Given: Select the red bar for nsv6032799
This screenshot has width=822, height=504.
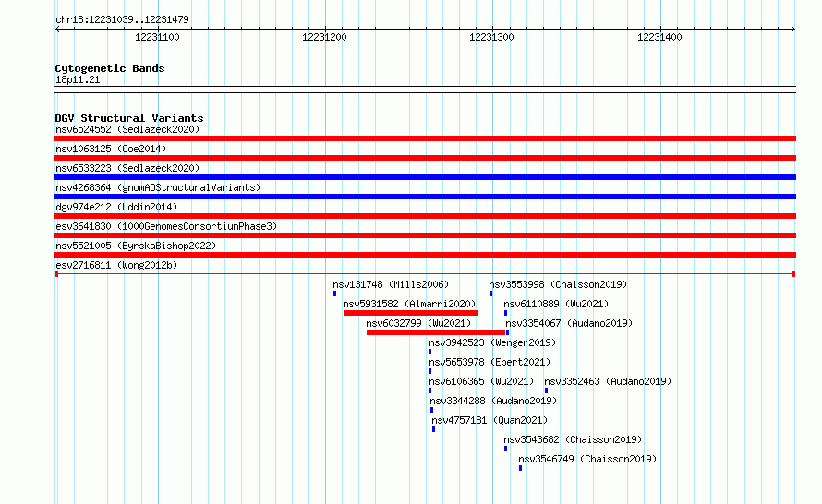Looking at the screenshot, I should pos(436,332).
